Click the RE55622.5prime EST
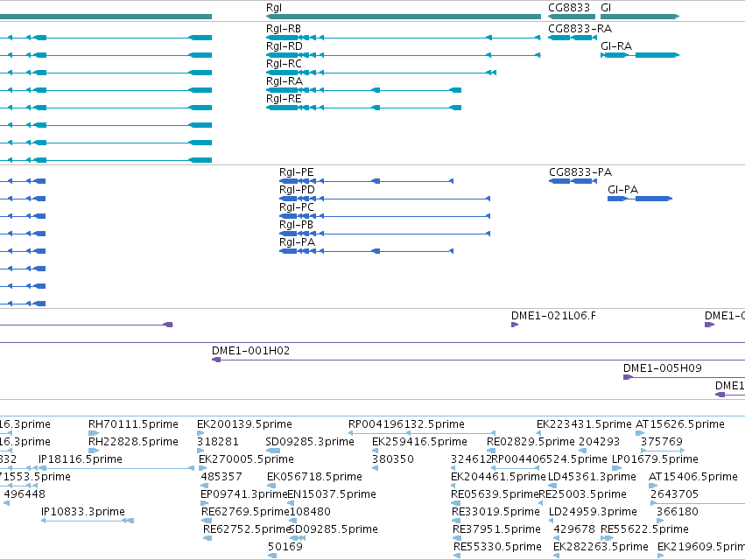 coord(607,537)
